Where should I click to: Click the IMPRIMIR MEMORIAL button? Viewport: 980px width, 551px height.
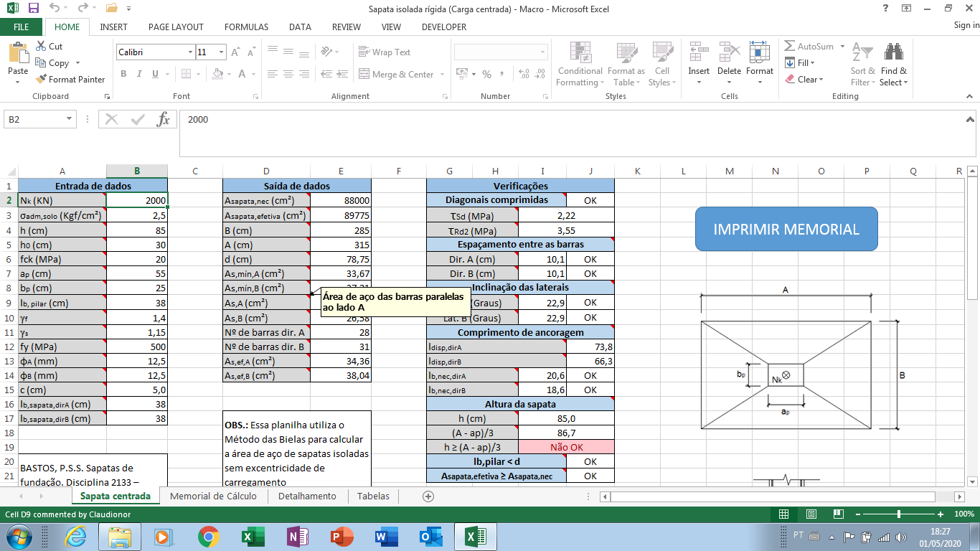786,230
